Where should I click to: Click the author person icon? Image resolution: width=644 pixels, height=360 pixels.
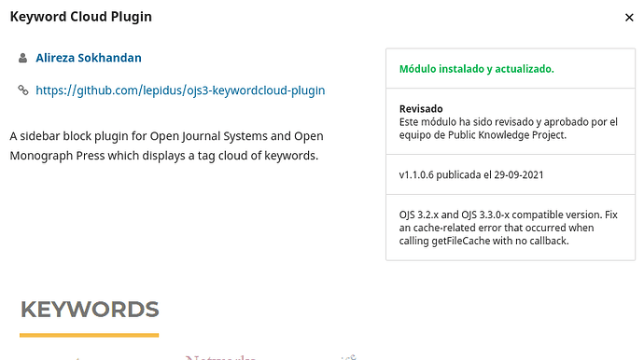[22, 58]
